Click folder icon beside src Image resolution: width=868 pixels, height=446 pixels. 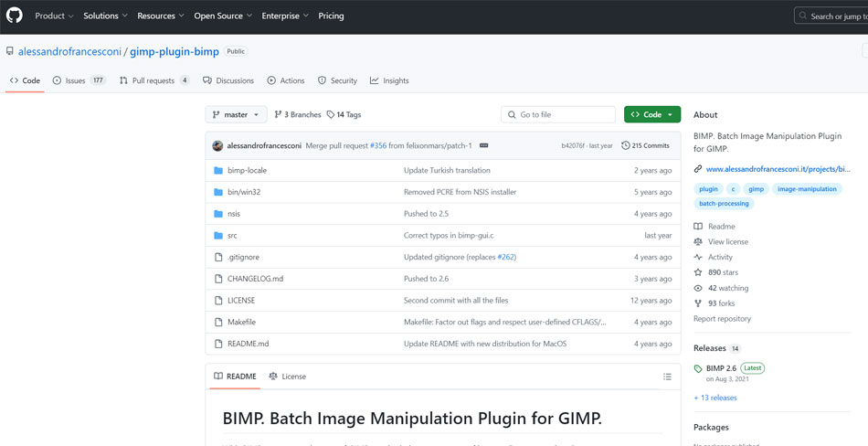point(218,236)
